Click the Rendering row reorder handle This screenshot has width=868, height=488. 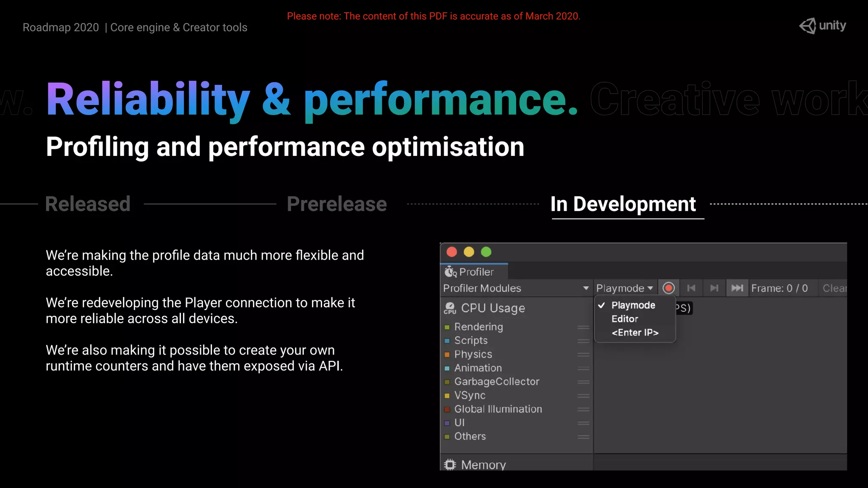point(584,327)
